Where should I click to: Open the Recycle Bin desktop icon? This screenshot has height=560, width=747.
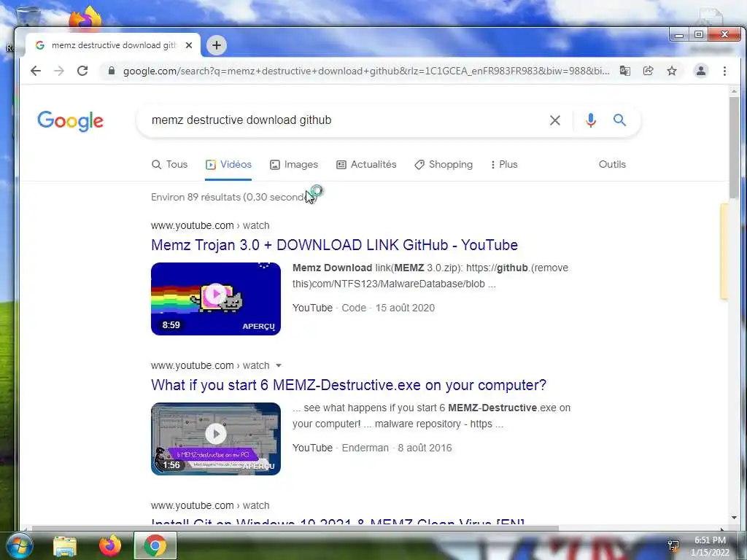pos(28,17)
